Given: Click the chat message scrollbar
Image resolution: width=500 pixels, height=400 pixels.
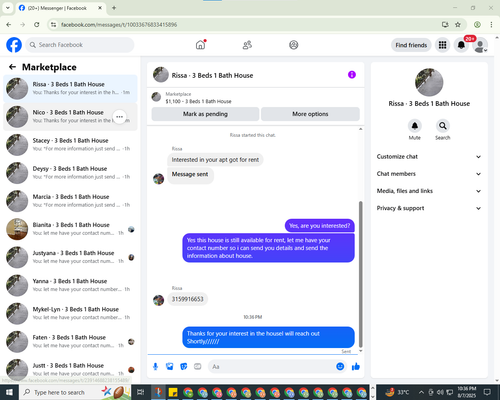Looking at the screenshot, I should pyautogui.click(x=361, y=274).
